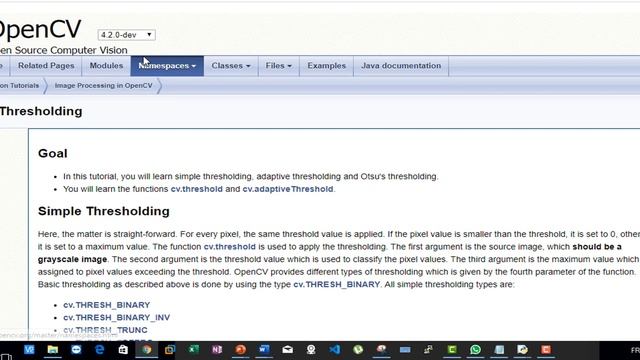Open Excel from the taskbar
640x360 pixels.
pyautogui.click(x=193, y=350)
